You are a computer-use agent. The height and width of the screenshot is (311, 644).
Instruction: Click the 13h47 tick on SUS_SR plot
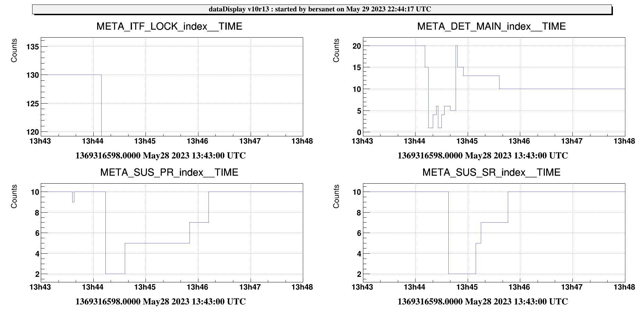[572, 287]
